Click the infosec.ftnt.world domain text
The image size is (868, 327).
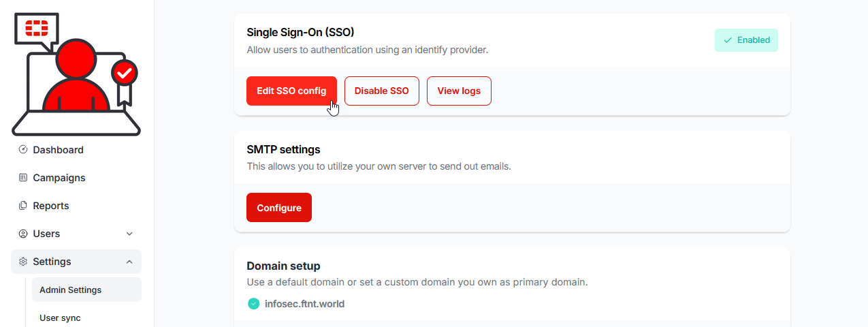click(x=304, y=304)
